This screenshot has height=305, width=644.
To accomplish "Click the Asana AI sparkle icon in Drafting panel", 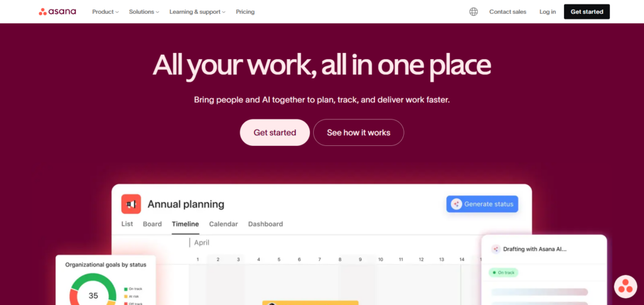I will [x=496, y=249].
